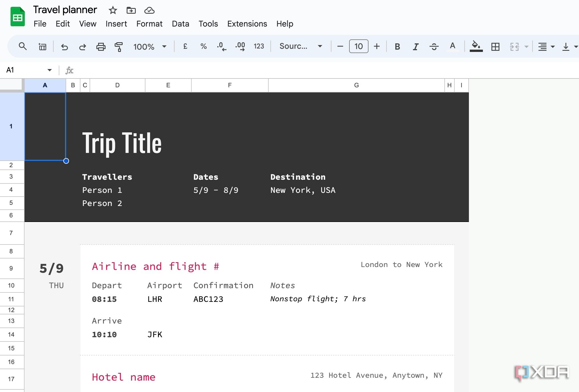Open the File menu
Image resolution: width=579 pixels, height=392 pixels.
point(40,24)
